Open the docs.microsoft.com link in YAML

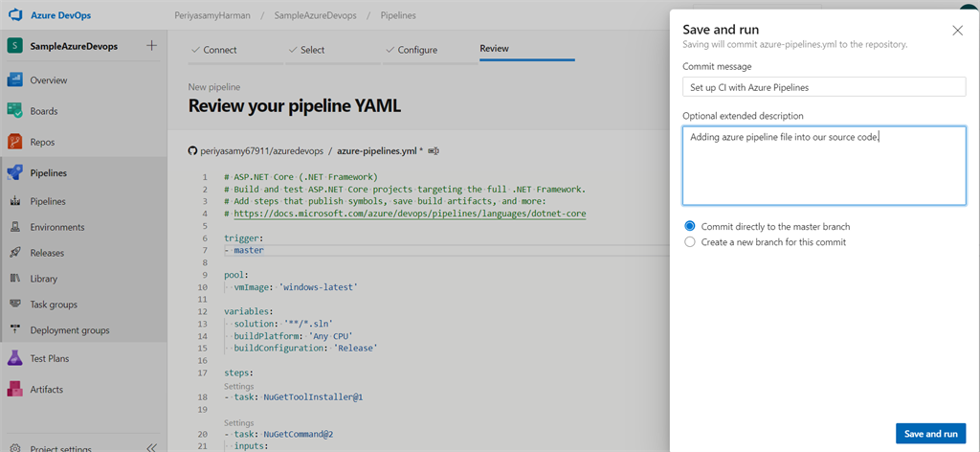click(410, 214)
